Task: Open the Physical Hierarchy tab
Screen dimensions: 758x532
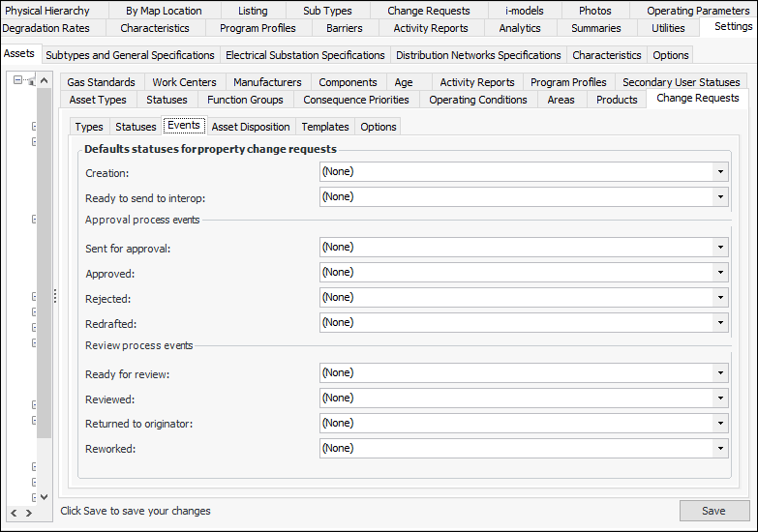Action: [47, 11]
